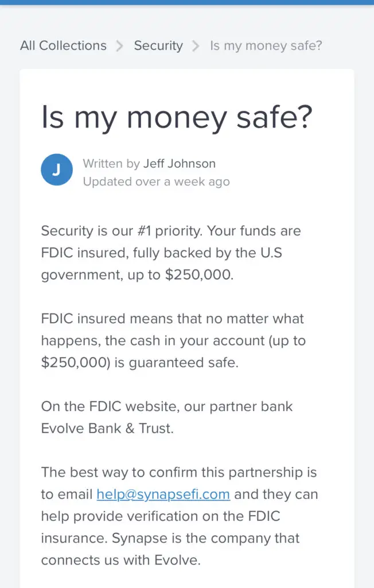Click the 'Evolve Bank & Trust.' text

[x=107, y=428]
